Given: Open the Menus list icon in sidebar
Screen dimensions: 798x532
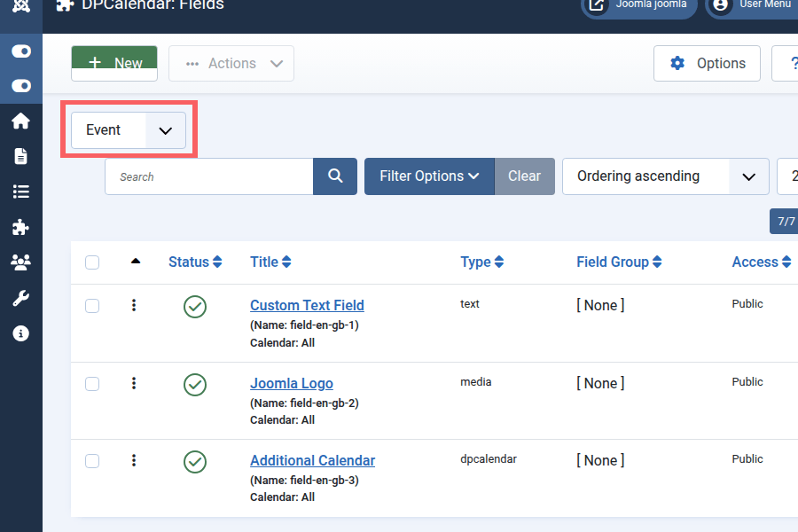Looking at the screenshot, I should pos(20,192).
